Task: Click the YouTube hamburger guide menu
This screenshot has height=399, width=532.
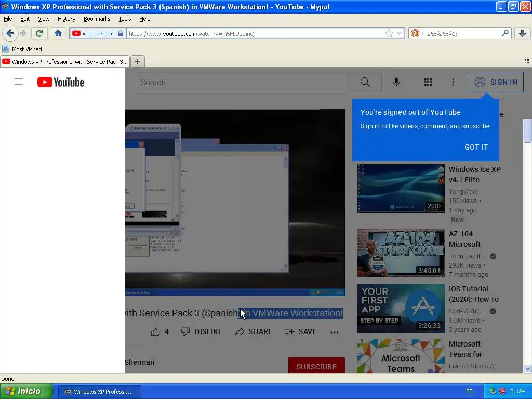Action: click(x=19, y=82)
